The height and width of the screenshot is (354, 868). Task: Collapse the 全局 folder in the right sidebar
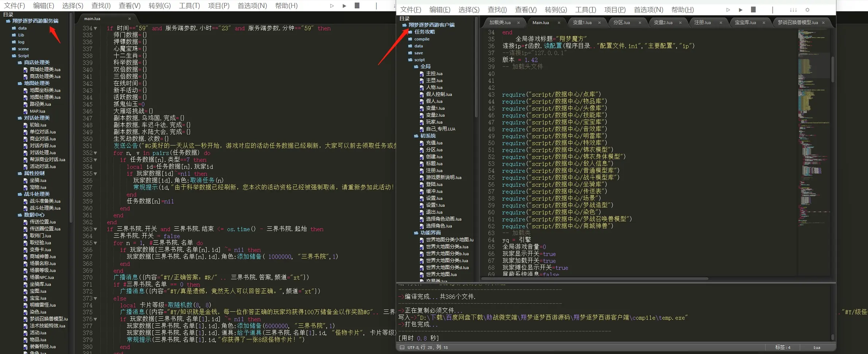(416, 67)
